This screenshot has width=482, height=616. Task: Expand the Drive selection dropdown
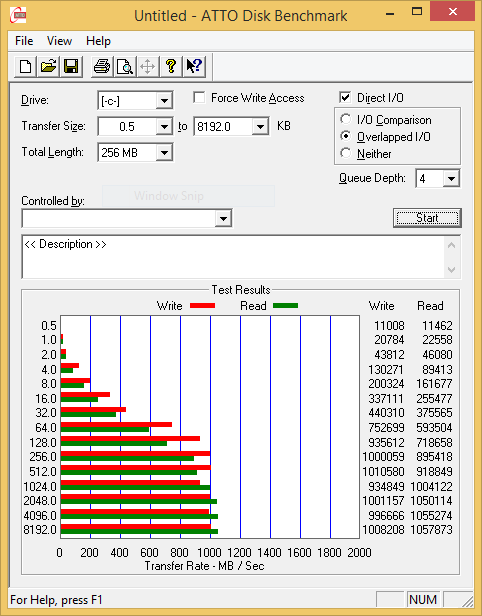[x=164, y=101]
